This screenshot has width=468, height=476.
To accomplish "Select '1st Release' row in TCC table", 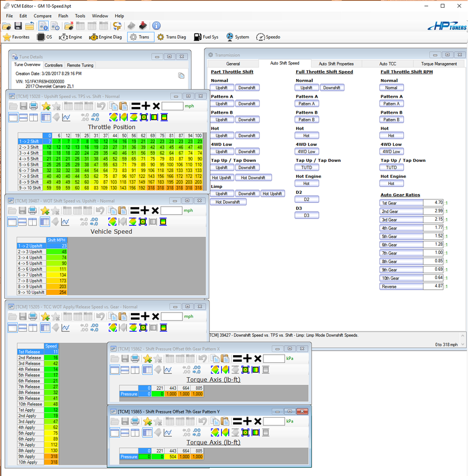I will [x=30, y=352].
